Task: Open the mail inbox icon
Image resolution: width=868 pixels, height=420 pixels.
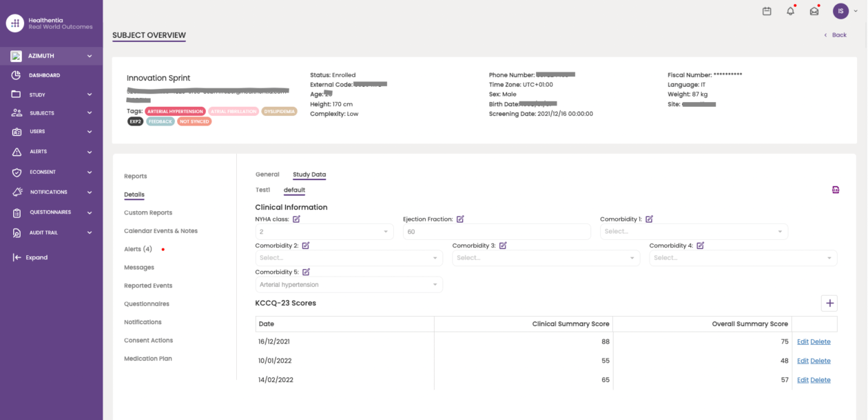Action: [814, 11]
